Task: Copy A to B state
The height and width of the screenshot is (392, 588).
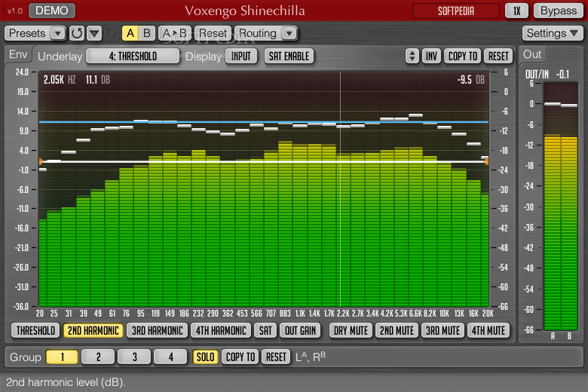Action: click(175, 33)
